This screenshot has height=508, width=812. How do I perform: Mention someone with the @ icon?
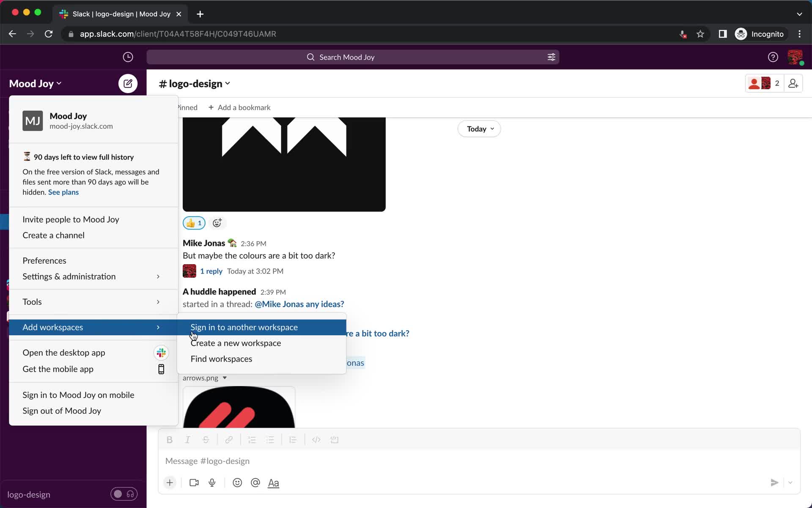coord(255,483)
